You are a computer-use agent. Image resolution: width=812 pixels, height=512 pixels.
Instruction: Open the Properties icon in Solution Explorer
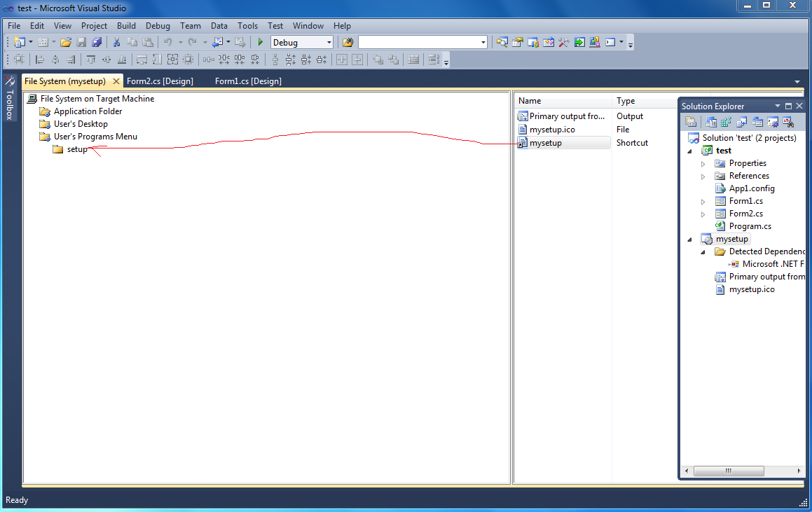click(x=691, y=122)
